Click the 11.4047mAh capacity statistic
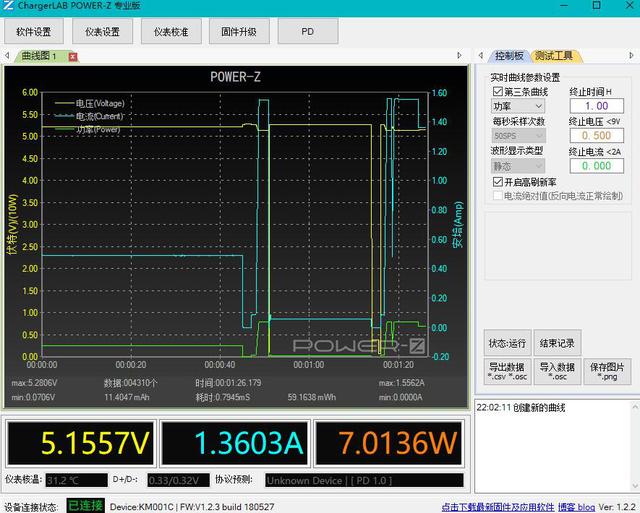The image size is (640, 513). (127, 397)
